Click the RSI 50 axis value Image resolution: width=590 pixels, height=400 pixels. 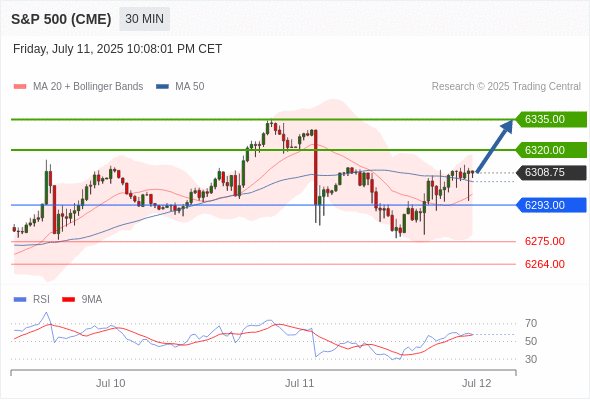pos(531,341)
